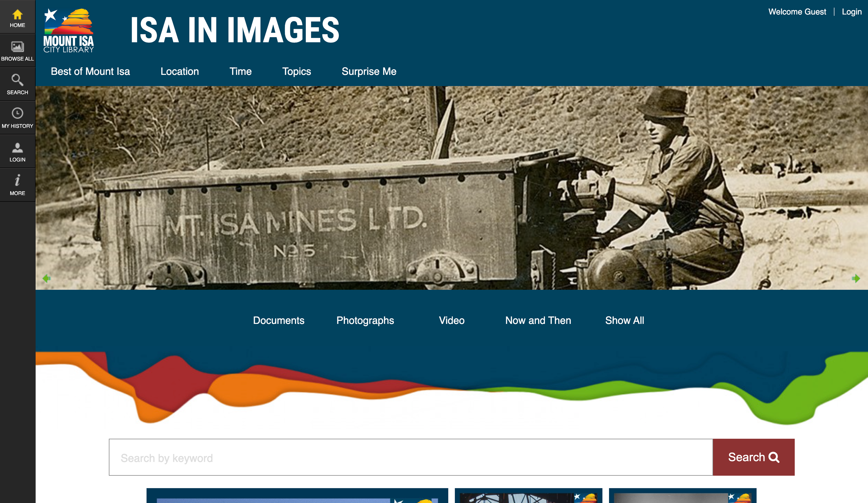Click the ISA IN IMAGES title
Screen dimensions: 868x503
(235, 30)
